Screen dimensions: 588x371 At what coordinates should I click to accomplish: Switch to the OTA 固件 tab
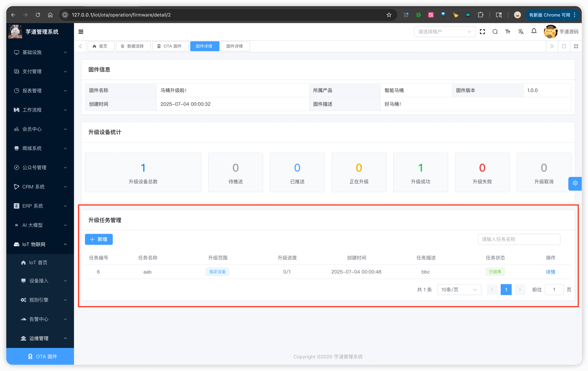[x=170, y=46]
